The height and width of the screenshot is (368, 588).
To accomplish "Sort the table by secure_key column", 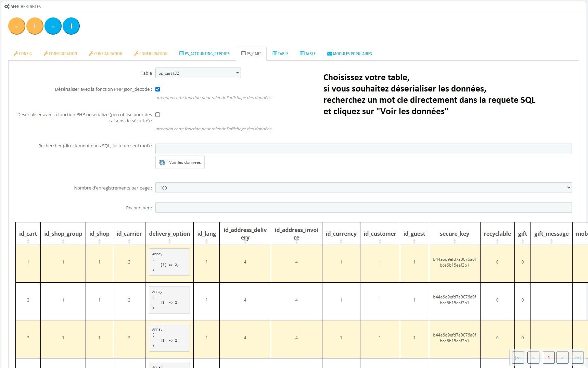I will click(455, 234).
